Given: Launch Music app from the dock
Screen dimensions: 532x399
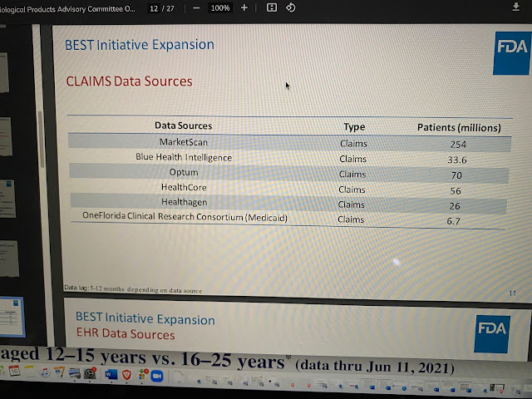Looking at the screenshot, I should click(x=44, y=372).
